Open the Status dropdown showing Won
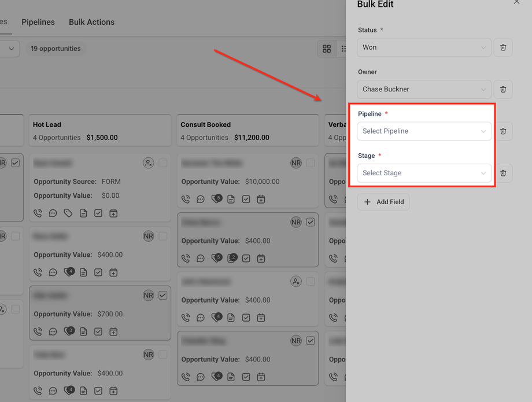The height and width of the screenshot is (402, 532). point(424,47)
